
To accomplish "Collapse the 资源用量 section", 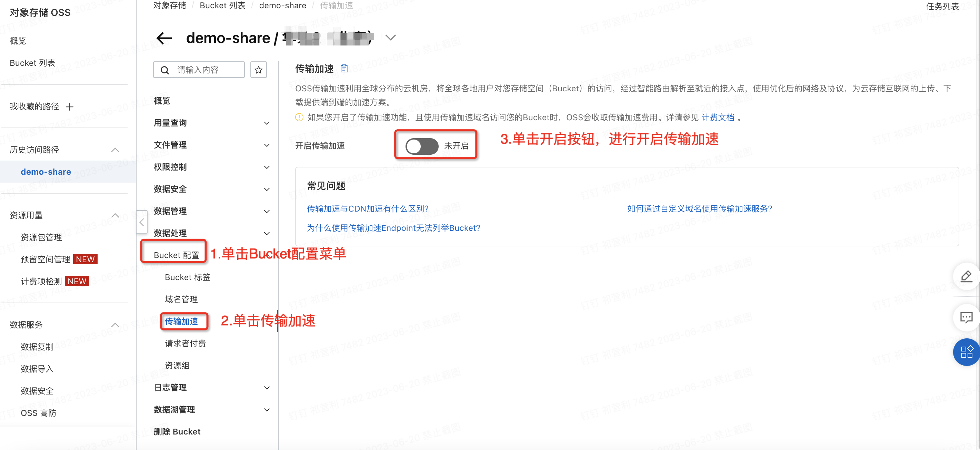I will [x=115, y=215].
